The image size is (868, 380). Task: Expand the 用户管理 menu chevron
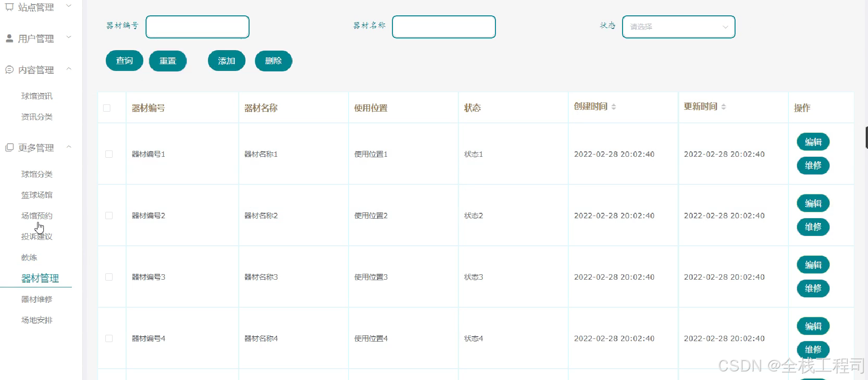pos(69,37)
